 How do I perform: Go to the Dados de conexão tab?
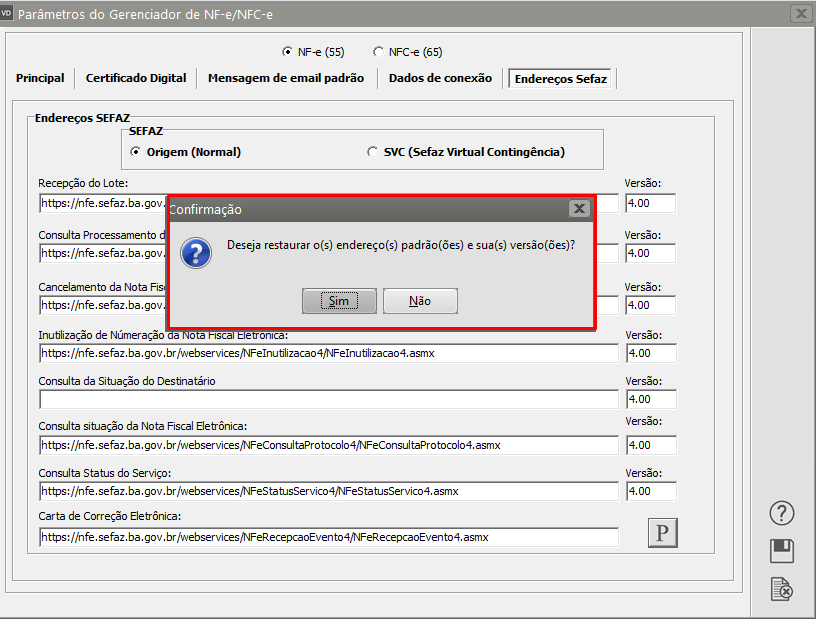pos(440,78)
